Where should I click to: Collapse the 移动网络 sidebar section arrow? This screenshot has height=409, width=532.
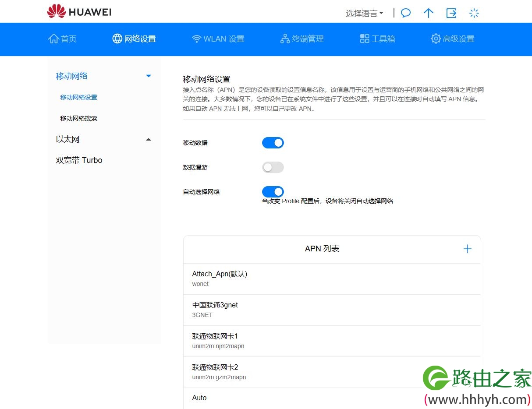pyautogui.click(x=149, y=76)
